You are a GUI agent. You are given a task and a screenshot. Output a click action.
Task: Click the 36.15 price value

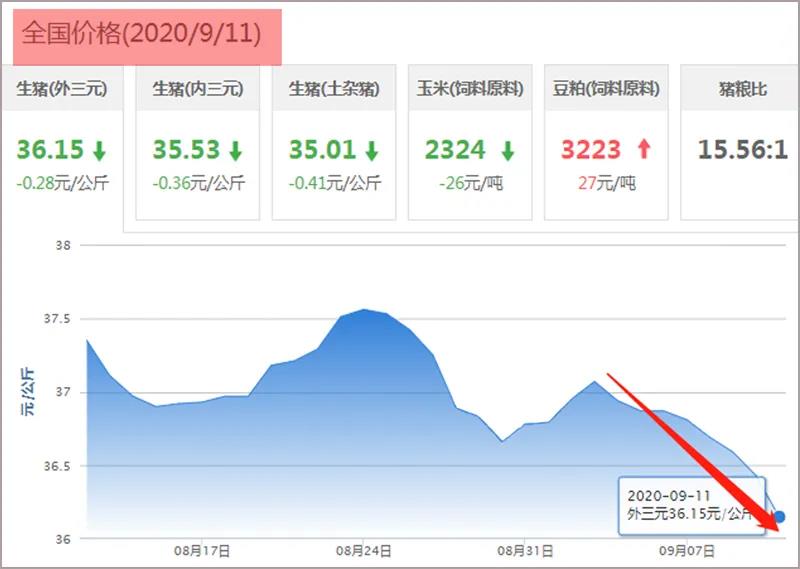50,150
